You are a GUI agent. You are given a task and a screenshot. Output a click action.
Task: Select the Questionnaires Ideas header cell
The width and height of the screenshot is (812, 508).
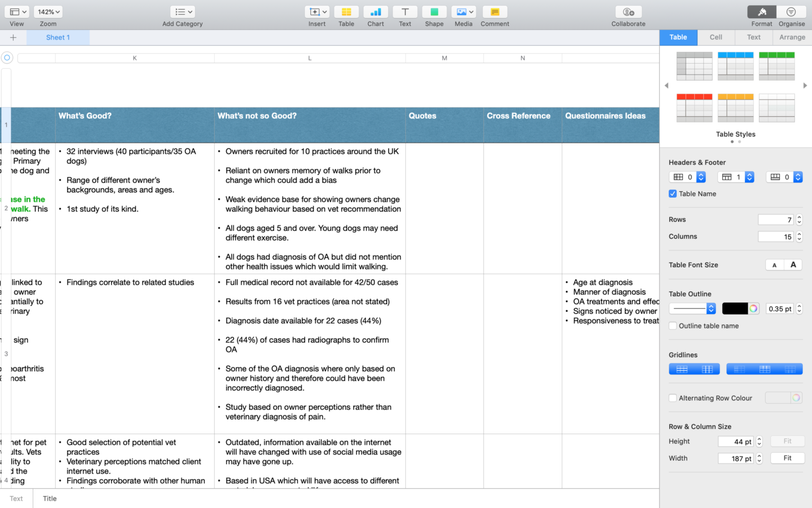[x=611, y=125]
